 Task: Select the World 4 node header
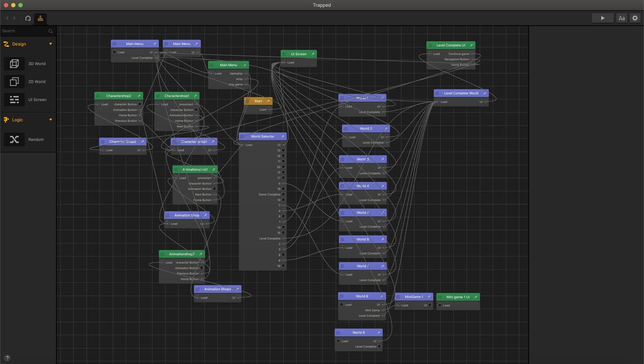(x=363, y=186)
